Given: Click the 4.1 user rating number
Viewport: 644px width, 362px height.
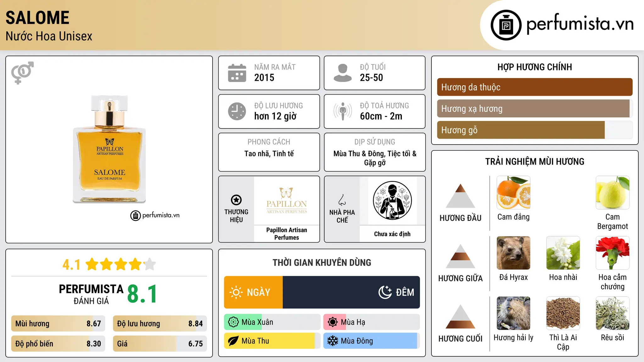Looking at the screenshot, I should point(71,265).
